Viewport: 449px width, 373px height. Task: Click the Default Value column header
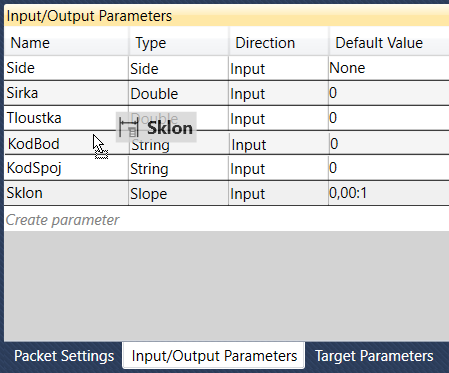tap(389, 43)
